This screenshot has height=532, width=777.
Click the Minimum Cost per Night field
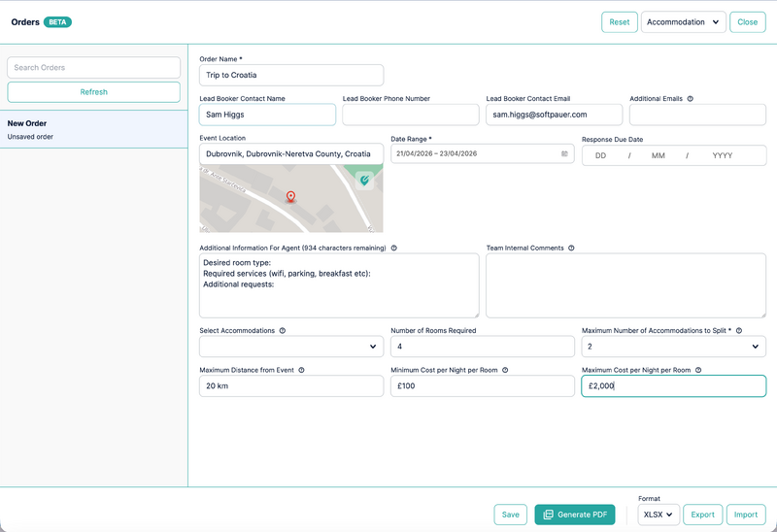[x=482, y=385]
